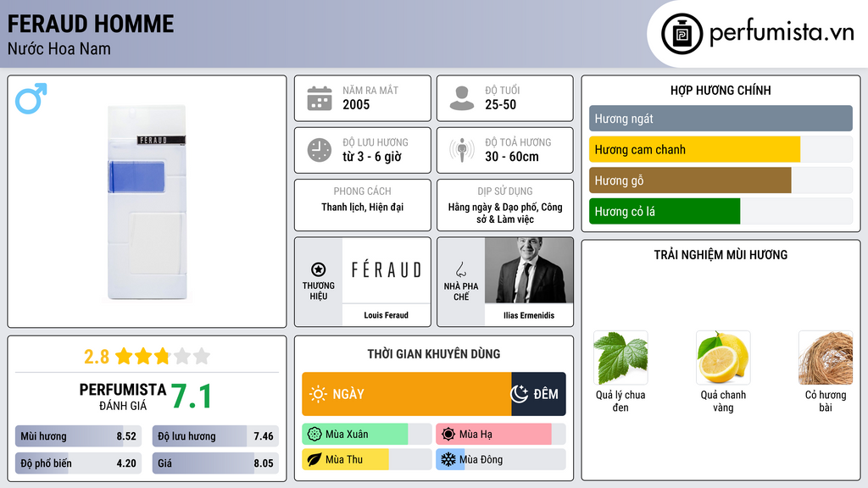
Task: Click the Mùa Hạ season bar
Action: (500, 435)
